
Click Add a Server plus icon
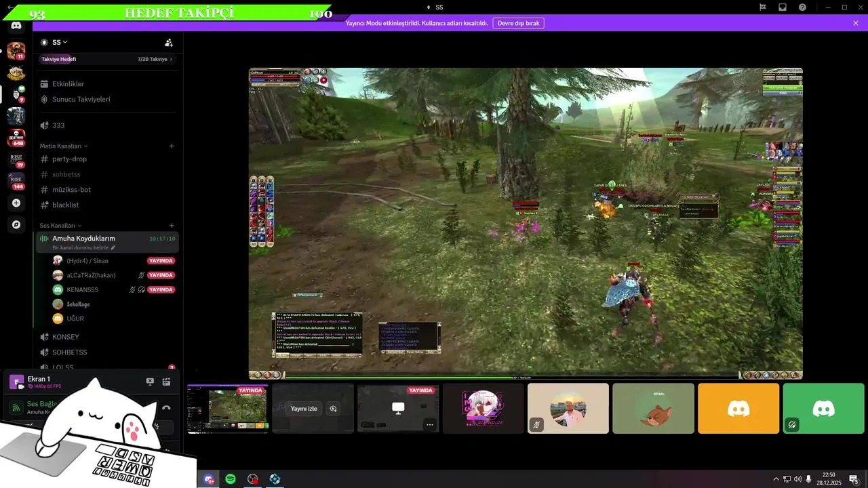tap(16, 203)
